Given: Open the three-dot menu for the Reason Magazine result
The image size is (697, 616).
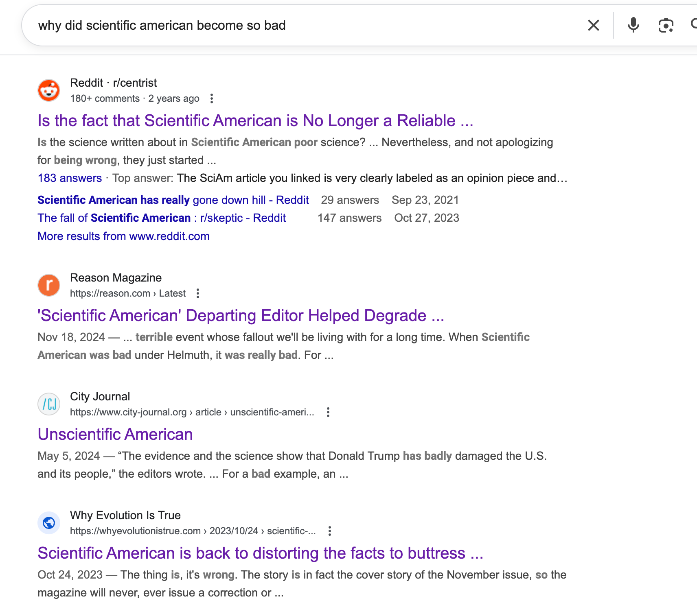Looking at the screenshot, I should pos(198,293).
